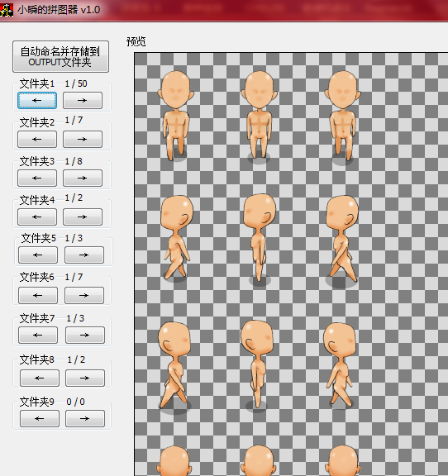Go to next item in 文件夹7
Viewport: 448px width, 476px height.
click(x=85, y=336)
